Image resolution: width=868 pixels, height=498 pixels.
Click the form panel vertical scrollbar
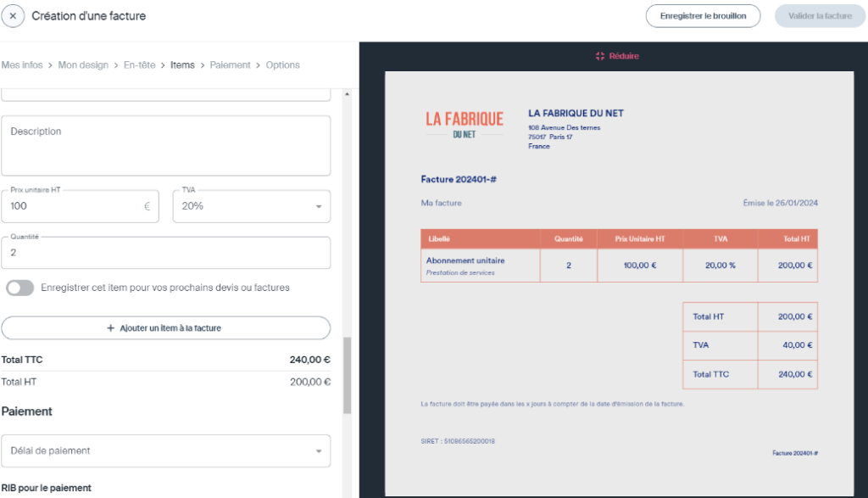pos(347,375)
